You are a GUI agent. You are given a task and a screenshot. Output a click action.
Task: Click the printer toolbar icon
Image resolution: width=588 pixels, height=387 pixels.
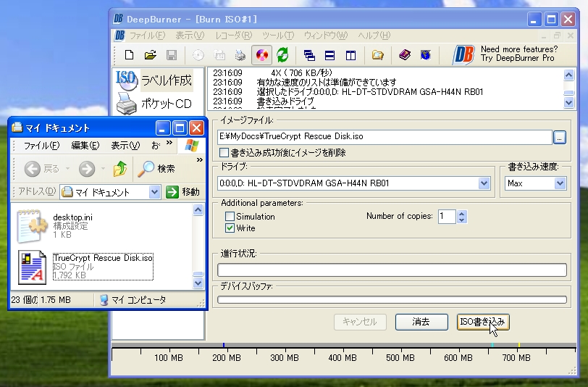click(240, 56)
